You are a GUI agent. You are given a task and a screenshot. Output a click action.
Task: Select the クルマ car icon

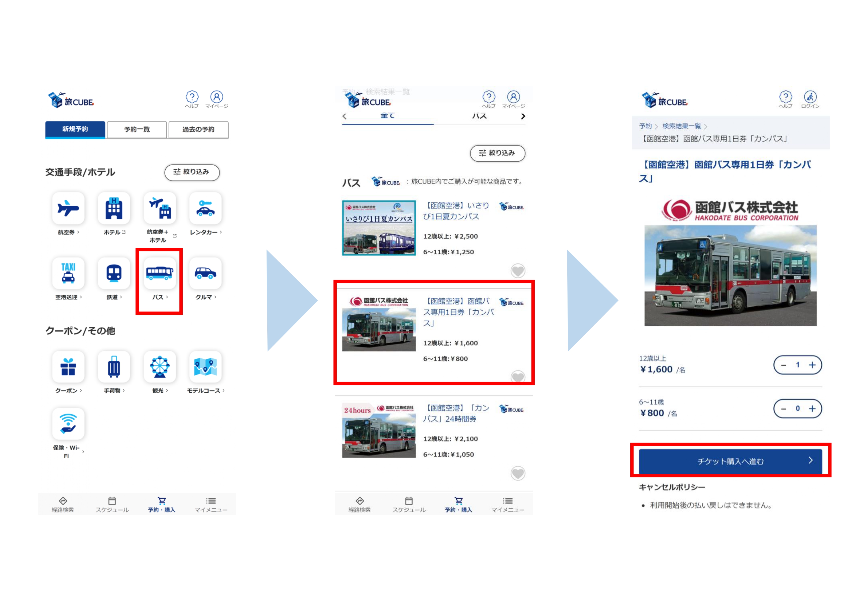(206, 273)
